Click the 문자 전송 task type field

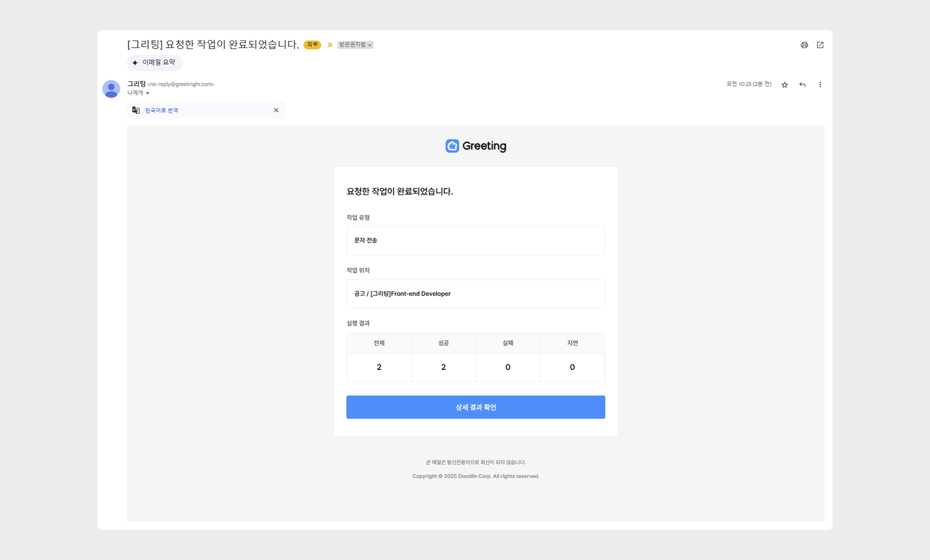coord(475,241)
